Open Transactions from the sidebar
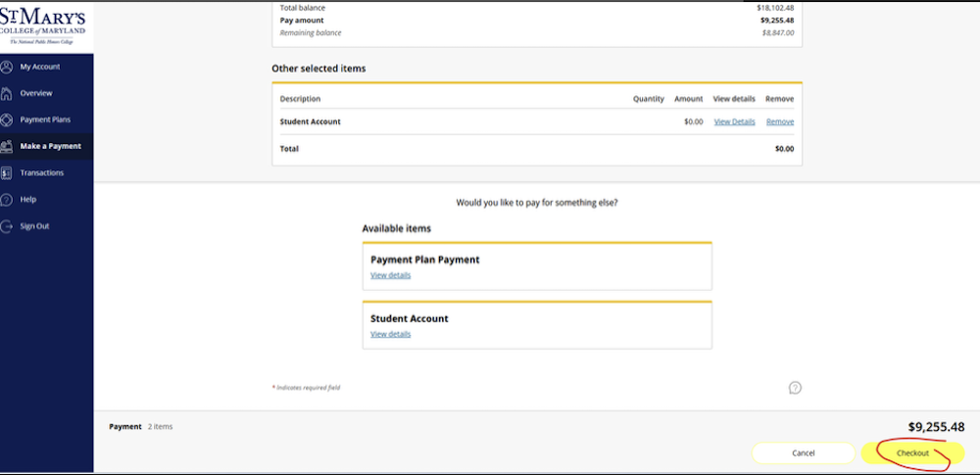Screen dimensions: 980x475 coord(42,172)
